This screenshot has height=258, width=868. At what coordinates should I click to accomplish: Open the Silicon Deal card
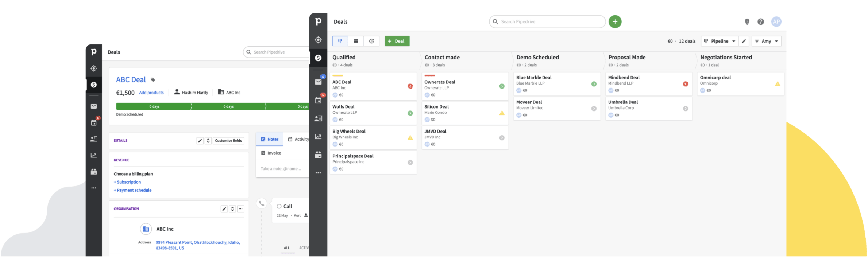pyautogui.click(x=465, y=113)
